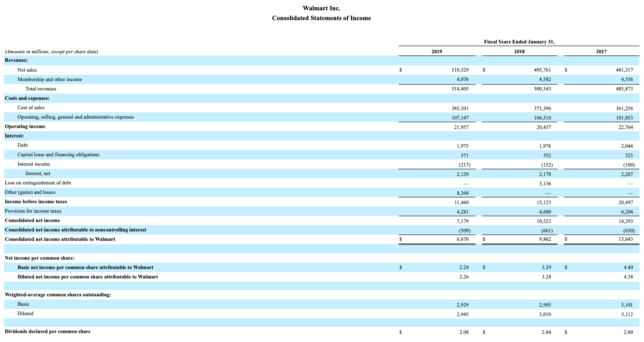
Task: Click consolidated net income value 7,179
Action: coord(463,221)
